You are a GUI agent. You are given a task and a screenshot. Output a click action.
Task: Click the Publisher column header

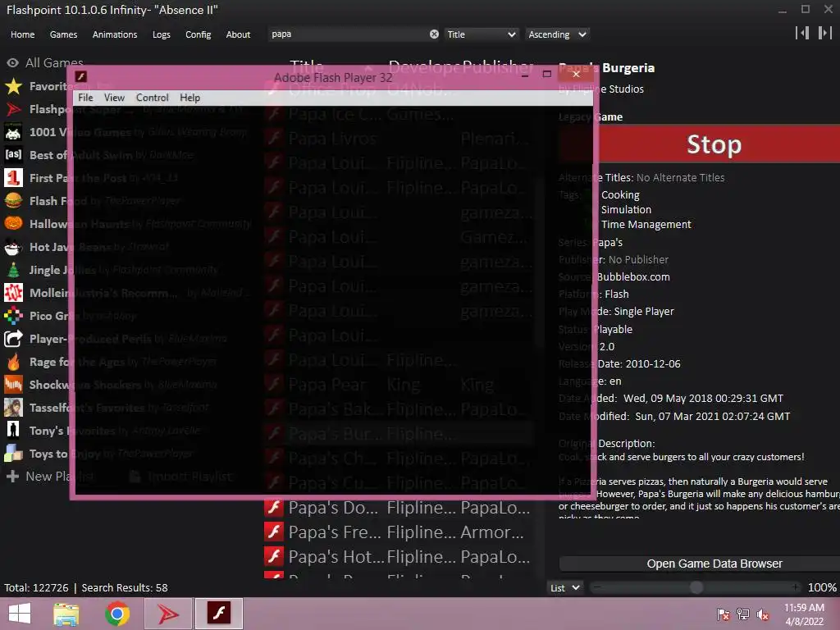click(497, 67)
